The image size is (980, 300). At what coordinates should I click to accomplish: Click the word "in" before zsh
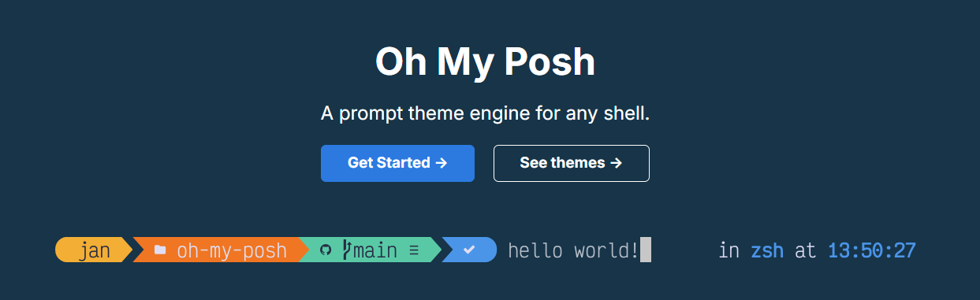[729, 251]
